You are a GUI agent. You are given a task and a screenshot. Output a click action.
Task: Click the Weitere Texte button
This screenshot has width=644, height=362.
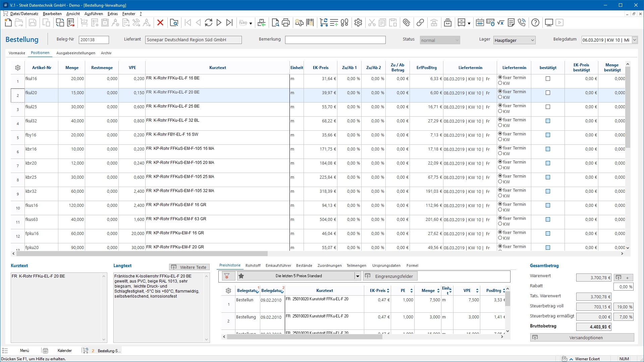coord(189,267)
